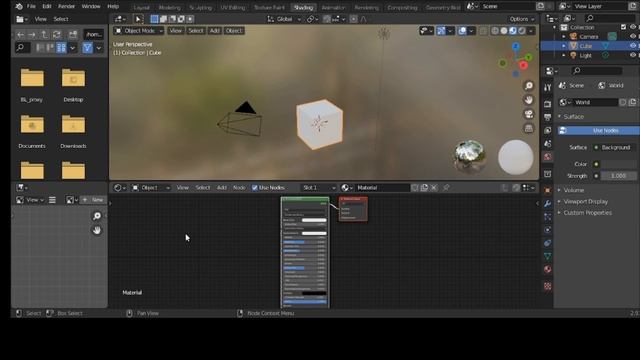Open the Render menu
Image resolution: width=640 pixels, height=360 pixels.
click(66, 7)
